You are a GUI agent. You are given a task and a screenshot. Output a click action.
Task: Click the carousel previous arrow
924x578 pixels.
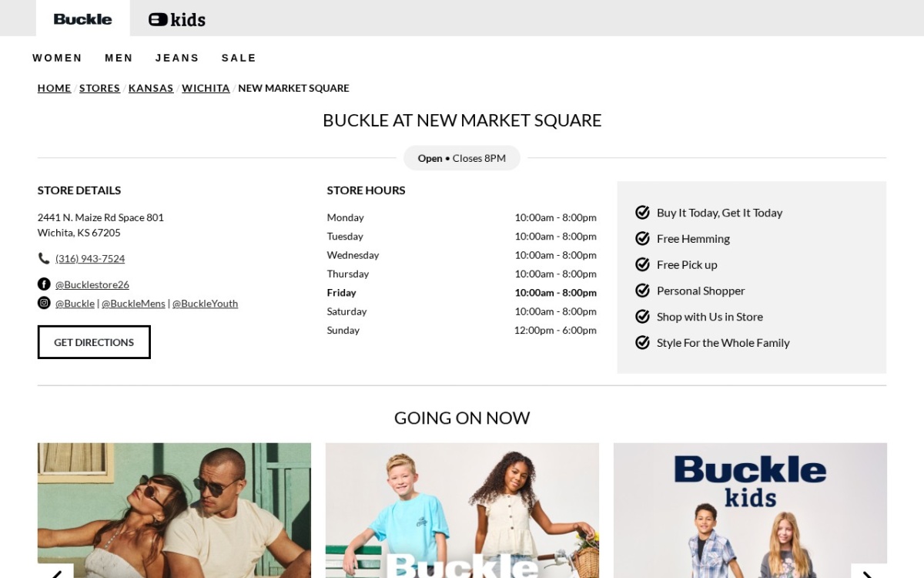coord(55,572)
